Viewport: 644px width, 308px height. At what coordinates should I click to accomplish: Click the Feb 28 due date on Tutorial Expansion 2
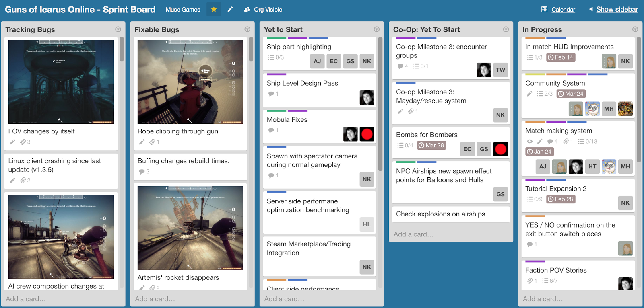(x=561, y=199)
